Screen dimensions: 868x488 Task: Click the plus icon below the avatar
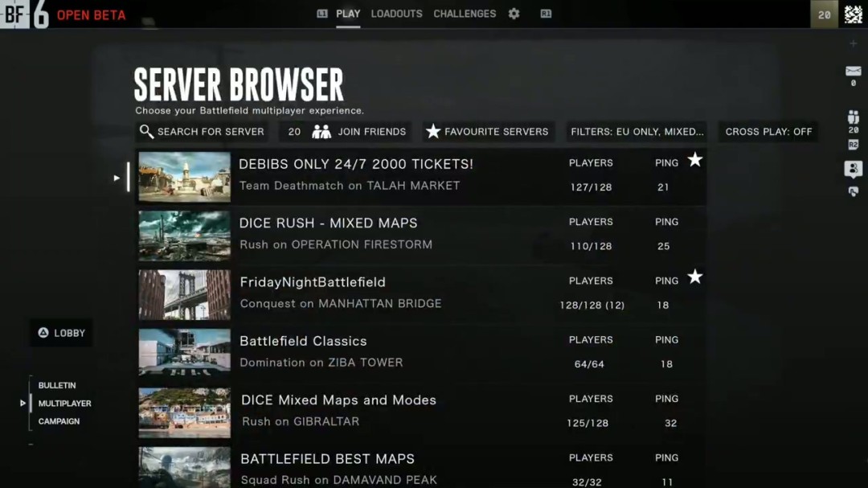pyautogui.click(x=853, y=43)
